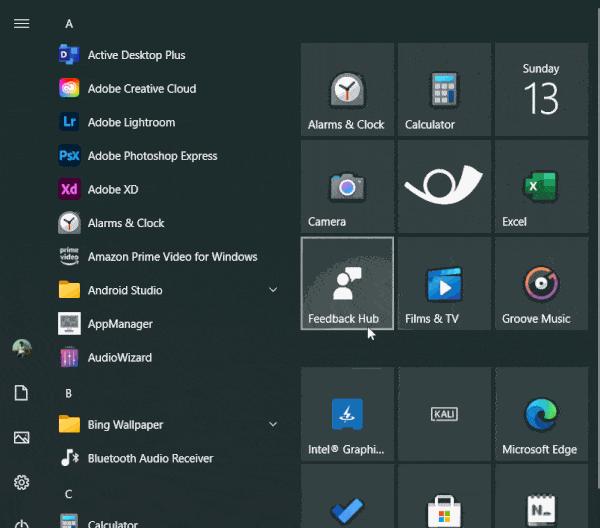Launch AppManager from app list
Viewport: 600px width, 528px height.
[168, 324]
